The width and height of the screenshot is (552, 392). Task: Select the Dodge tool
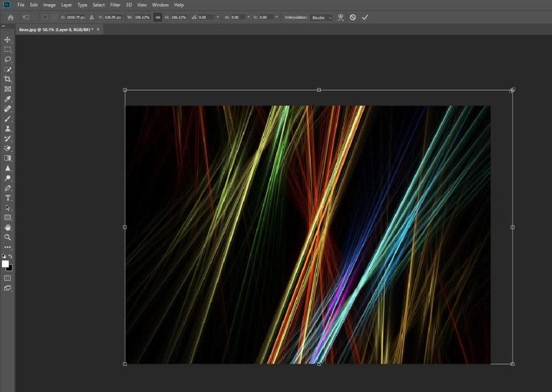pyautogui.click(x=8, y=178)
